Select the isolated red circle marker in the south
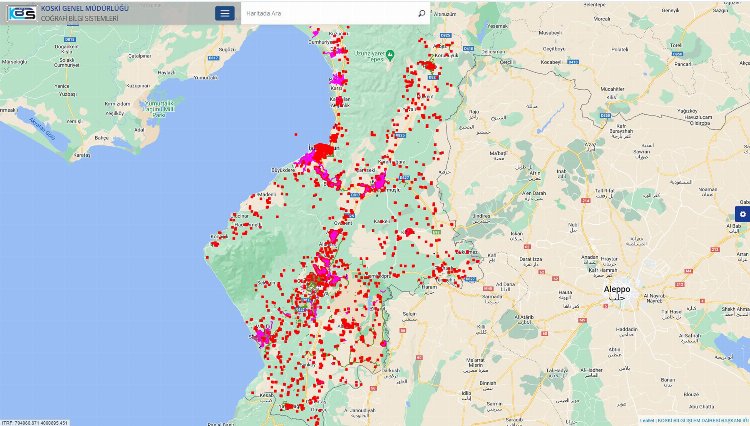750x426 pixels. pos(384,344)
